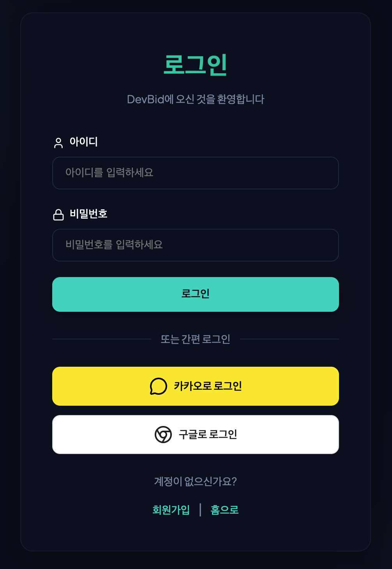Click the 계정이 없으신가요? prompt text
392x569 pixels.
tap(196, 482)
